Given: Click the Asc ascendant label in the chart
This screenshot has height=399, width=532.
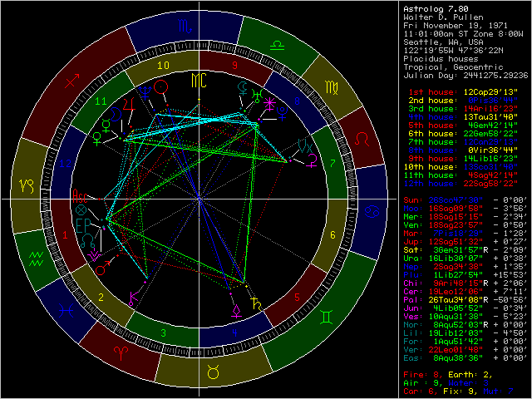Looking at the screenshot, I should tap(80, 196).
